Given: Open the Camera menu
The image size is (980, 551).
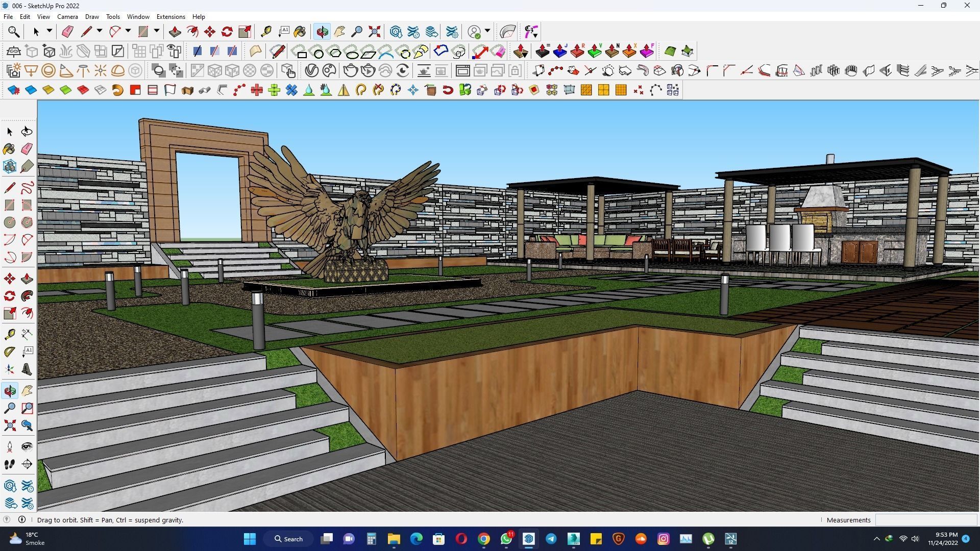Looking at the screenshot, I should point(67,16).
